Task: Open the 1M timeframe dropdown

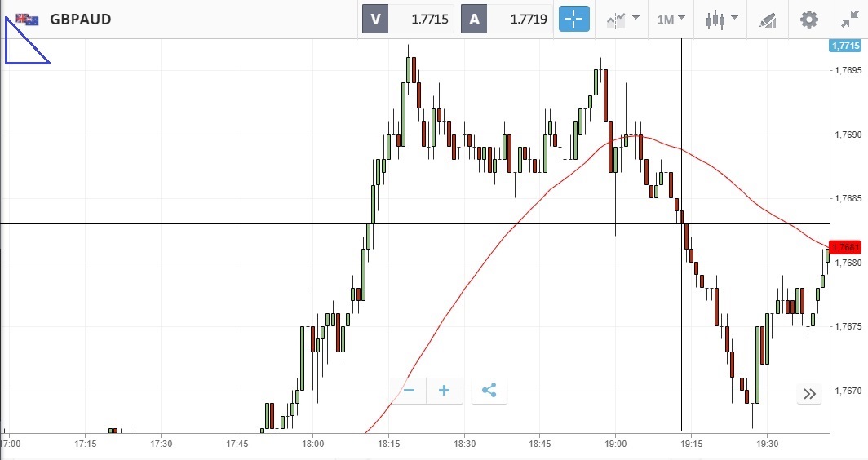Action: coord(671,19)
